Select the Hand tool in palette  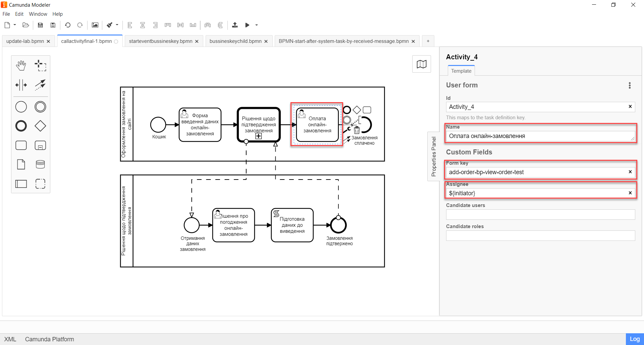(x=21, y=66)
